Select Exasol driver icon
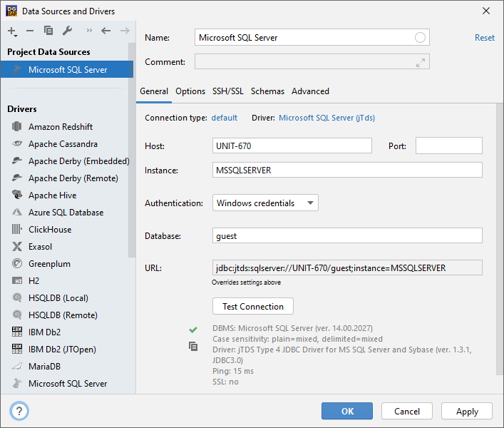504x428 pixels. tap(16, 246)
